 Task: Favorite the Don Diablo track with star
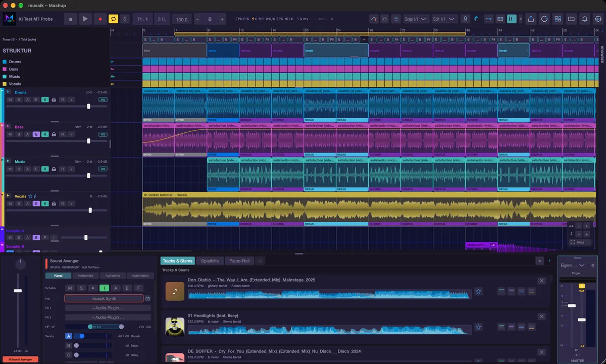479,291
